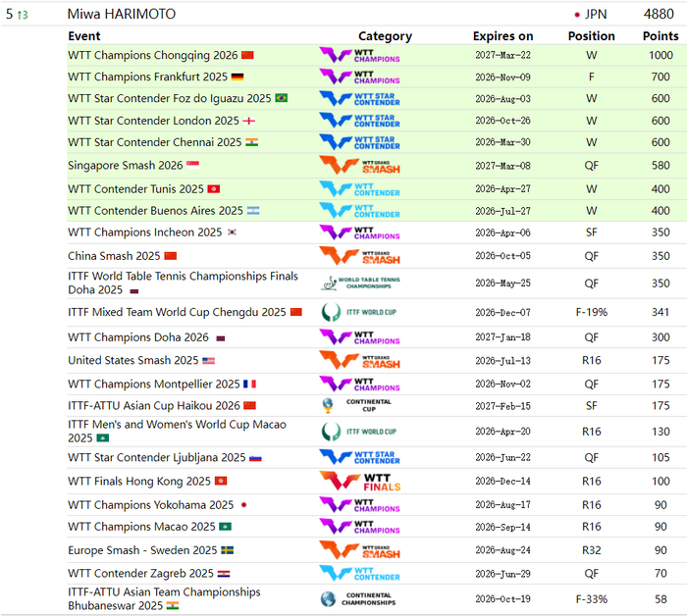This screenshot has height=616, width=687.
Task: Click WTT Champions logo in Macao 2025 row
Action: pos(359,527)
